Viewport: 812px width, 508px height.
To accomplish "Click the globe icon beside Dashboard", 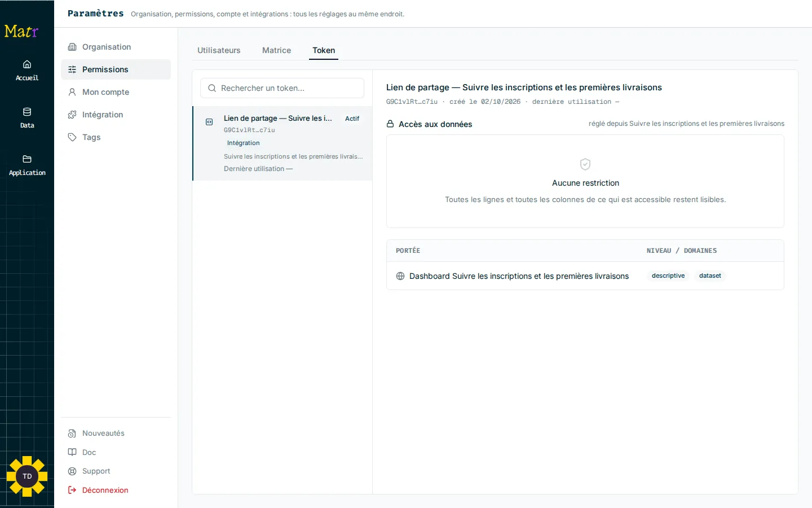I will [x=400, y=276].
